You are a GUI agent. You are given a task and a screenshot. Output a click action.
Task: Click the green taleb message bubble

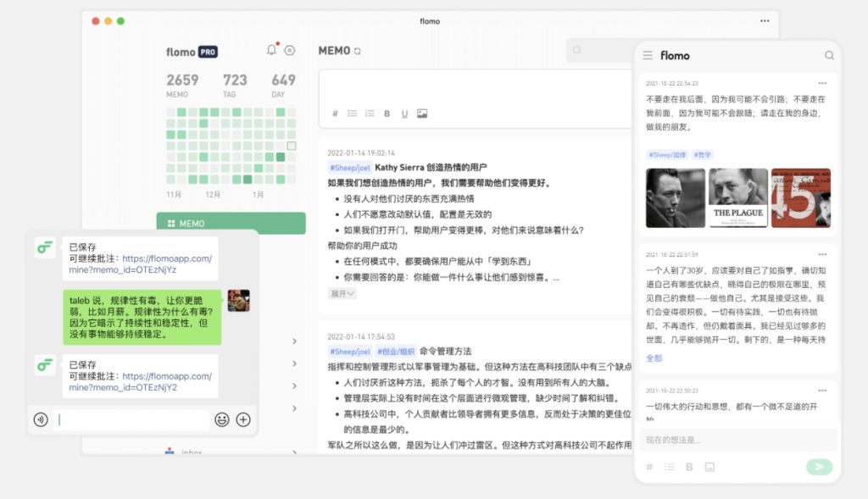pos(142,317)
